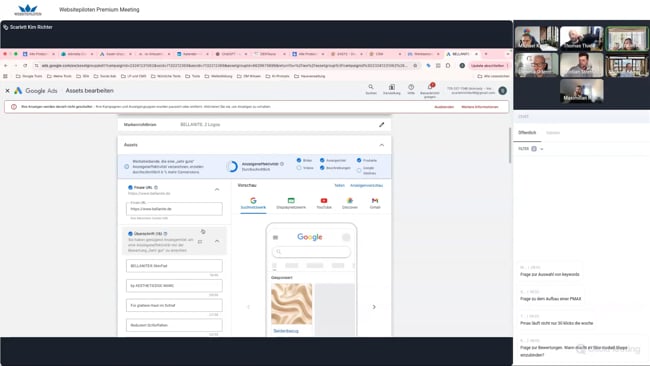The width and height of the screenshot is (650, 366).
Task: Click the account avatar in Google Ads header
Action: pyautogui.click(x=502, y=90)
